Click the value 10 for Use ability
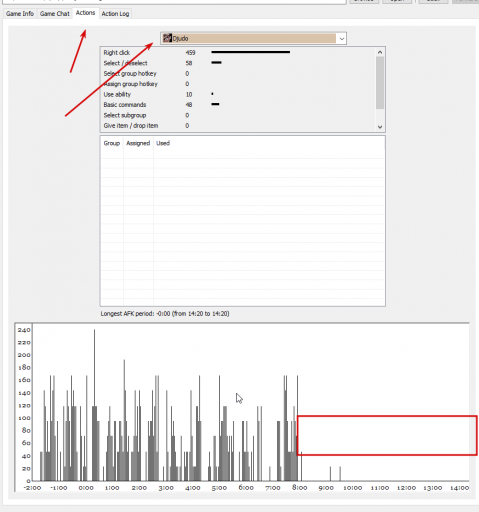This screenshot has height=512, width=479. pos(189,94)
